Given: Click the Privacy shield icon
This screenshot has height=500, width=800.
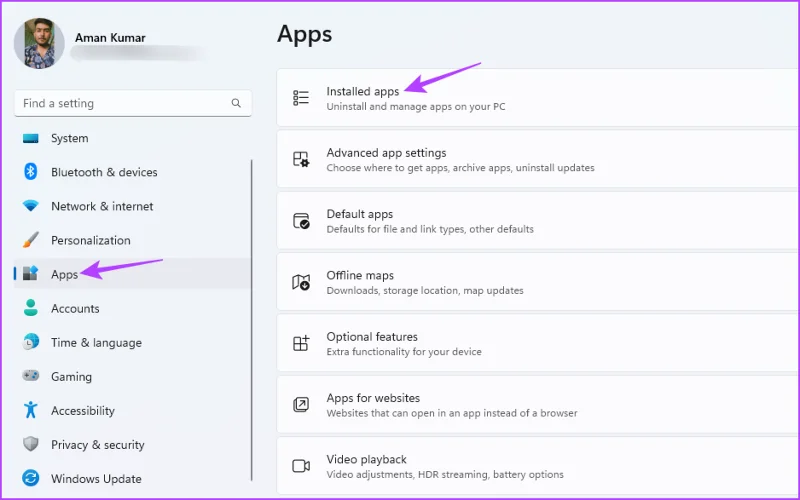Looking at the screenshot, I should click(x=31, y=444).
